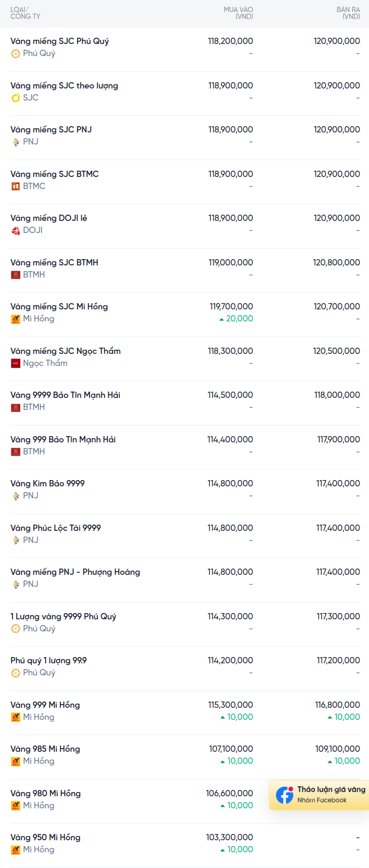Open 1 Lượng vàng 9999 Phú Quý entry
Viewport: 369px width, 868px height.
pyautogui.click(x=63, y=617)
